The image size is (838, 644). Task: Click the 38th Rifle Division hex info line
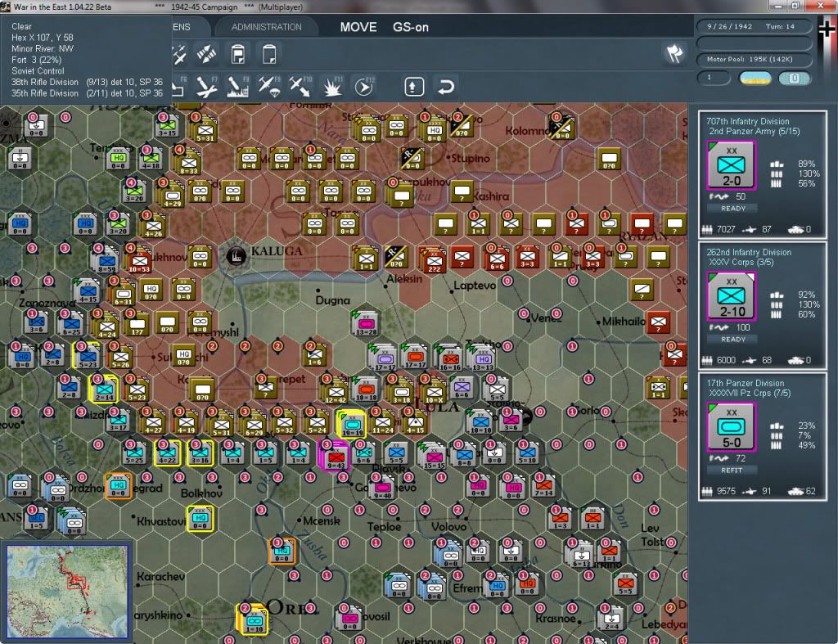(87, 83)
